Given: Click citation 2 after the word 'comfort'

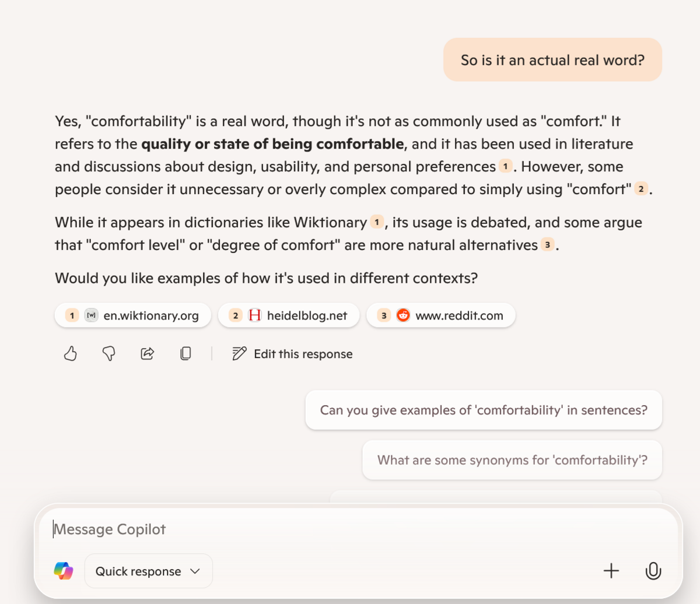Looking at the screenshot, I should tap(642, 189).
